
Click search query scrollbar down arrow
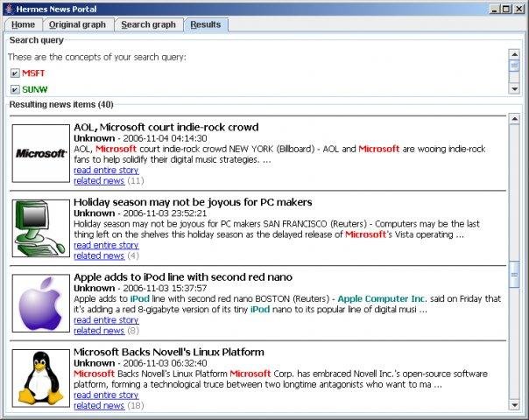pos(514,89)
